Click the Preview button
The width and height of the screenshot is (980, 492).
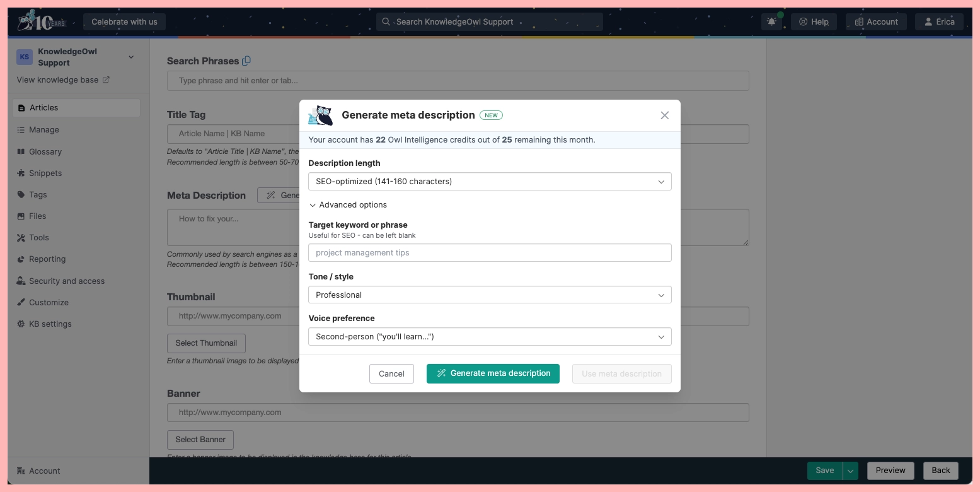tap(891, 471)
